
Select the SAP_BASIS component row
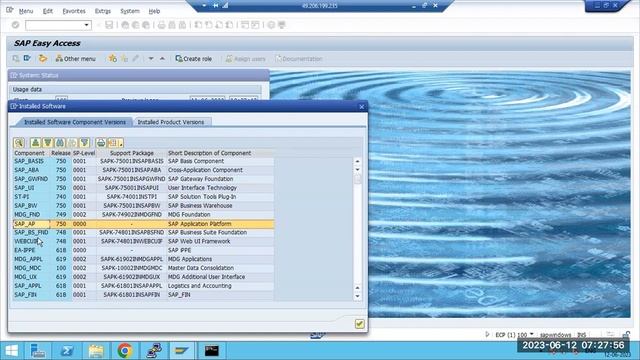point(143,161)
